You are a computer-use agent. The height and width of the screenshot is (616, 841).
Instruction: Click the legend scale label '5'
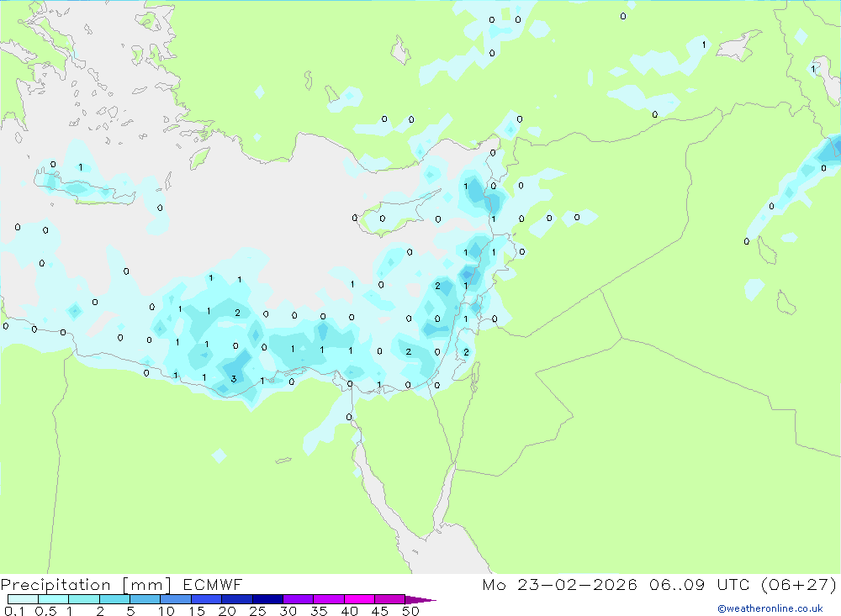[x=130, y=611]
